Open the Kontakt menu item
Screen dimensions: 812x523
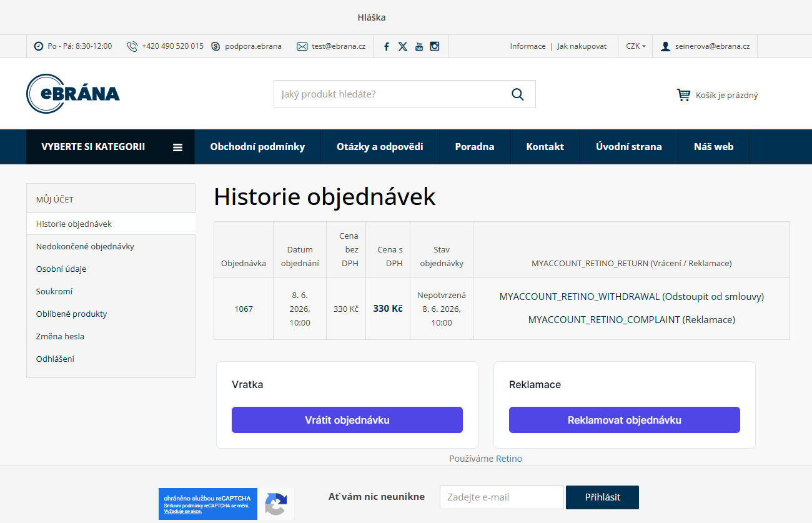click(x=545, y=147)
